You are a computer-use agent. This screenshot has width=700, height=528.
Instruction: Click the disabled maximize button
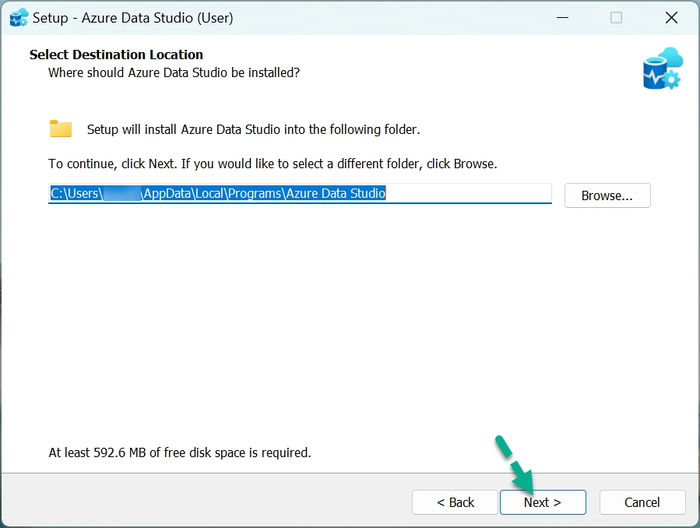point(616,18)
